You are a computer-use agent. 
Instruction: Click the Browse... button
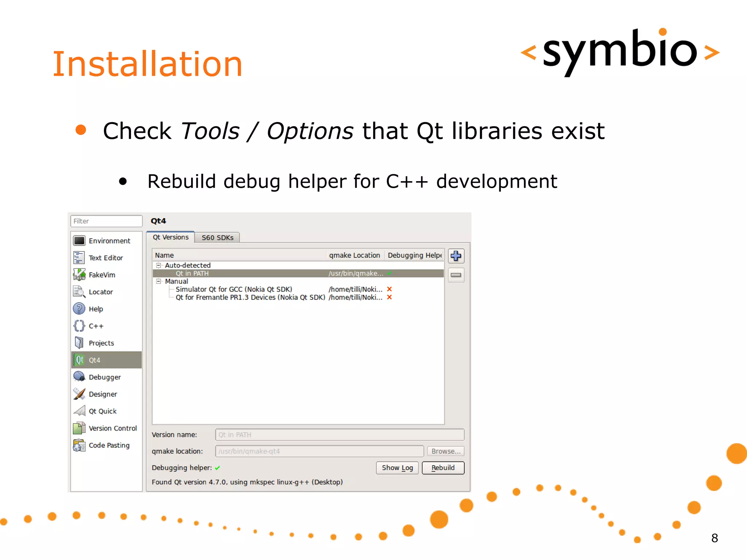coord(446,451)
